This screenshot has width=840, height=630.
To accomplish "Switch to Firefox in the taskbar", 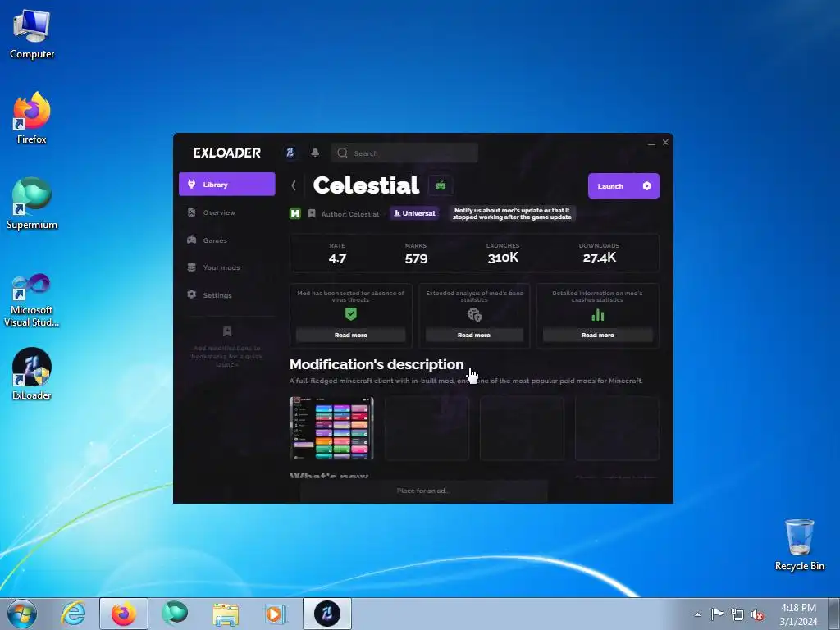I will [123, 614].
